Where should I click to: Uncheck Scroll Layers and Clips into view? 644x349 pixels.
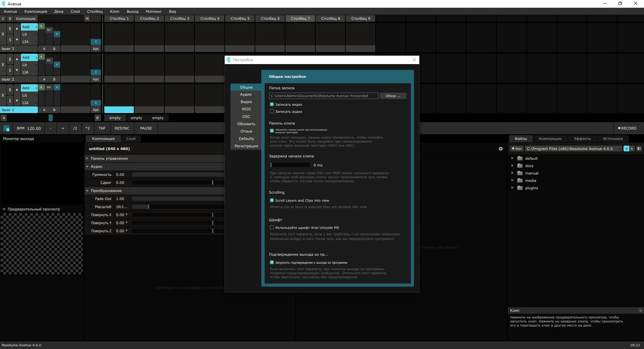coord(272,200)
